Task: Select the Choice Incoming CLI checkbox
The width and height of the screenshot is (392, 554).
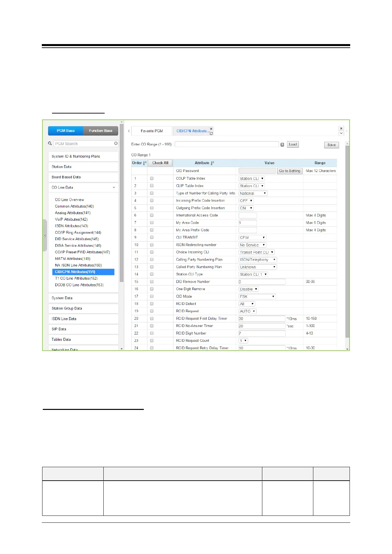Action: coord(152,252)
